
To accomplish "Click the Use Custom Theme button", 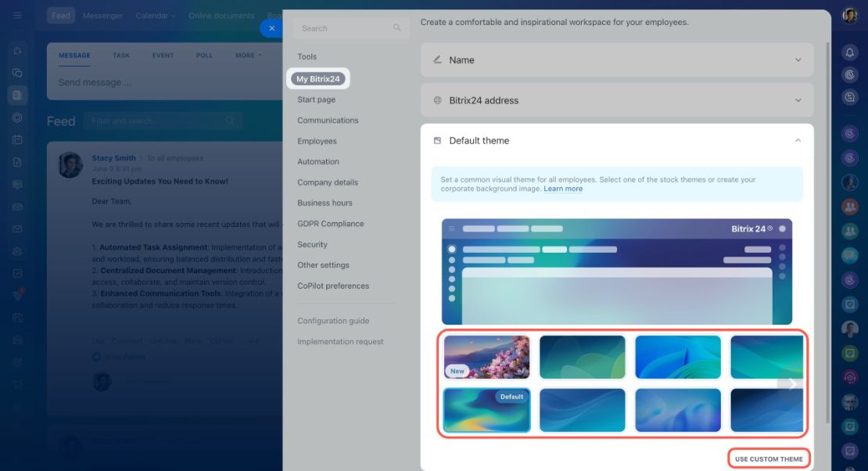I will pos(769,458).
